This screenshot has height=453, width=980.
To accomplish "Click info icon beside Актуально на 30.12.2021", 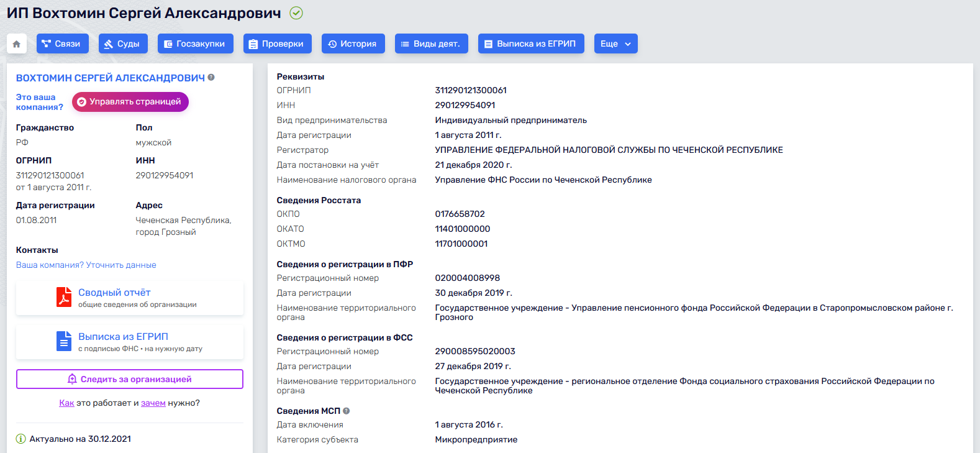I will (x=21, y=439).
